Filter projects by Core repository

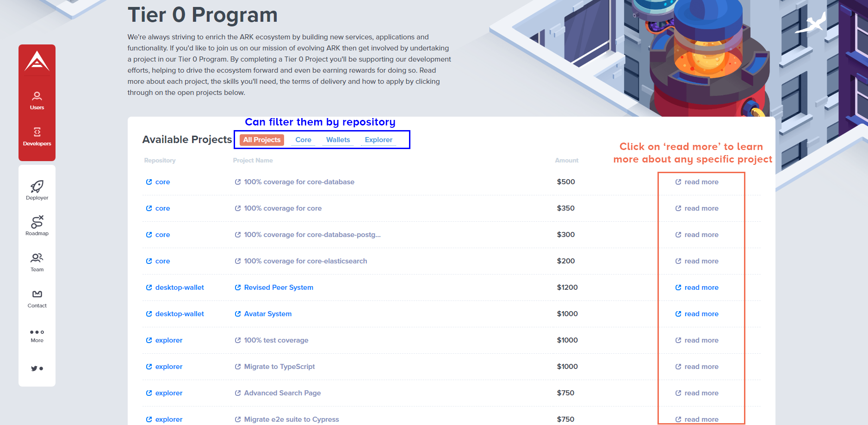pyautogui.click(x=303, y=140)
